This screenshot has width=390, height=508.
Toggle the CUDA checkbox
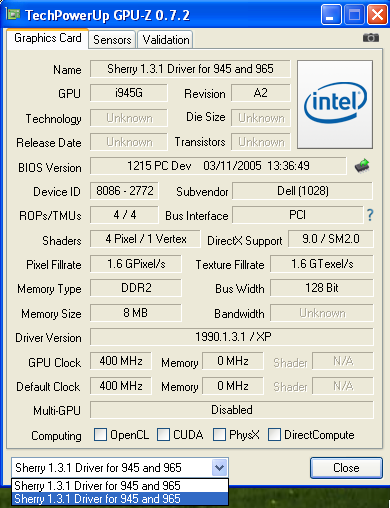[163, 435]
